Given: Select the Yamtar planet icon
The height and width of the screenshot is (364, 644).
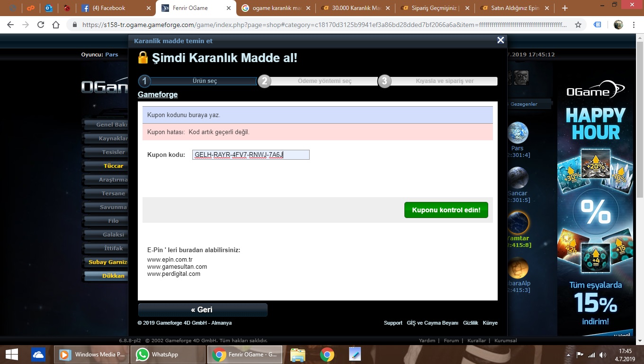Looking at the screenshot, I should pyautogui.click(x=518, y=223).
